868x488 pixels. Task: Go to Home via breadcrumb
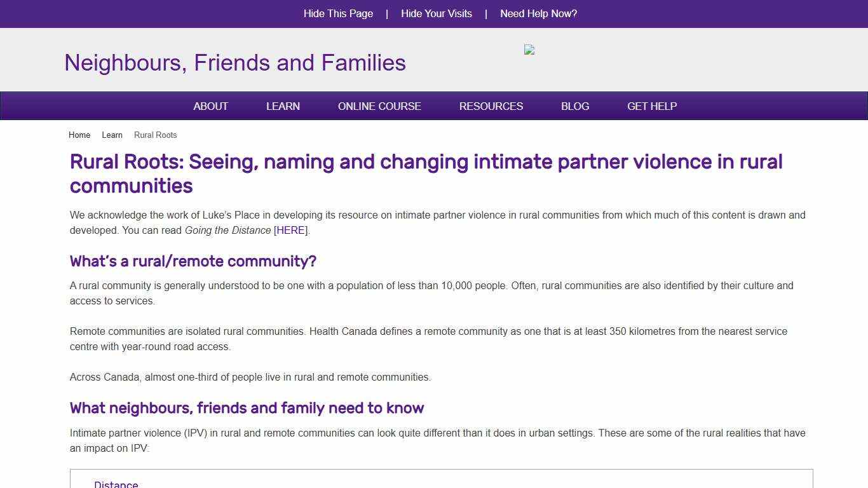(79, 135)
